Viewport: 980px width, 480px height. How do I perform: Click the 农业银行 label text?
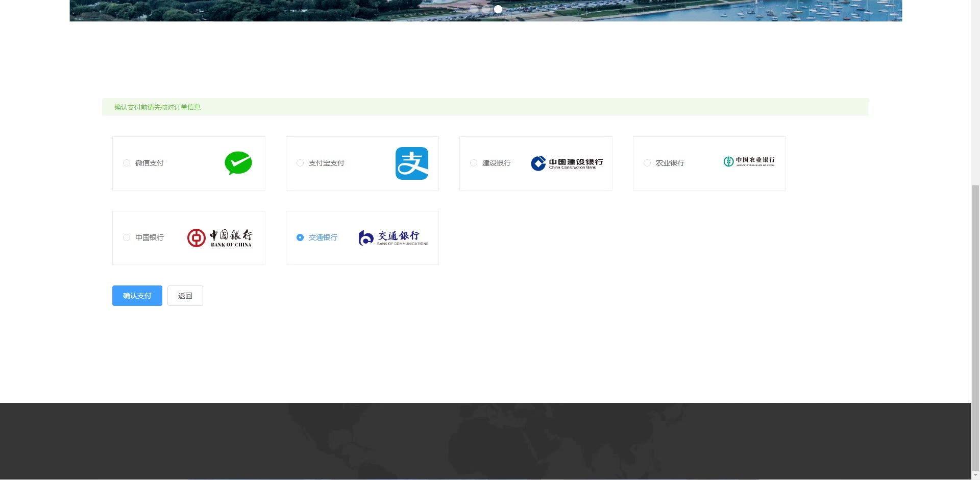point(670,163)
